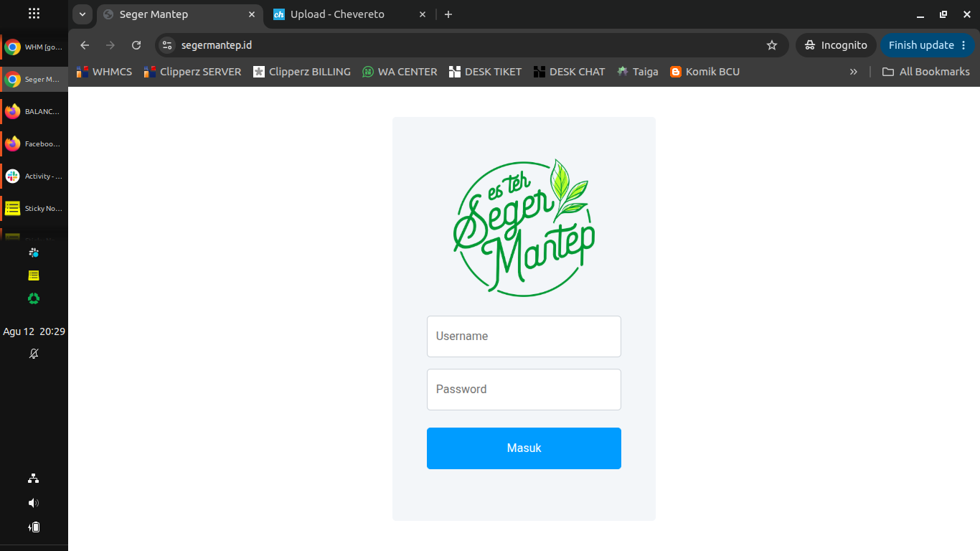Open WA CENTER bookmark
980x551 pixels.
(x=400, y=72)
